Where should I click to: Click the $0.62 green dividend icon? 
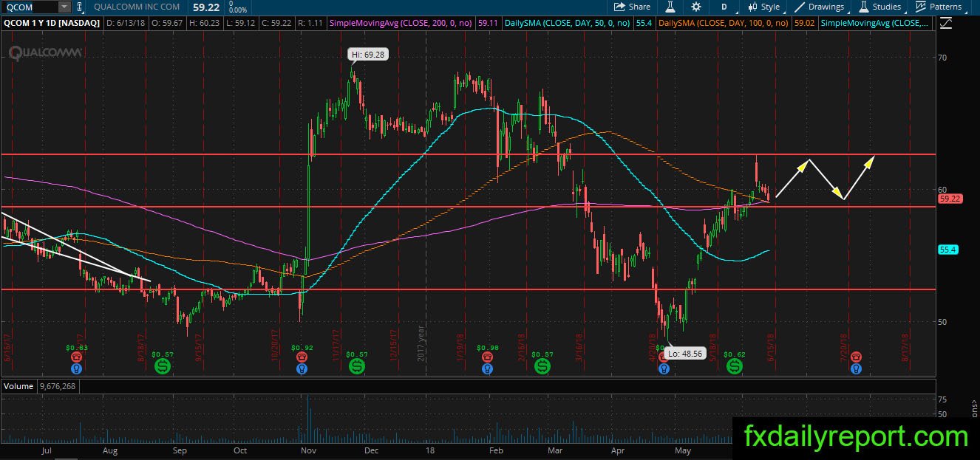tap(734, 365)
